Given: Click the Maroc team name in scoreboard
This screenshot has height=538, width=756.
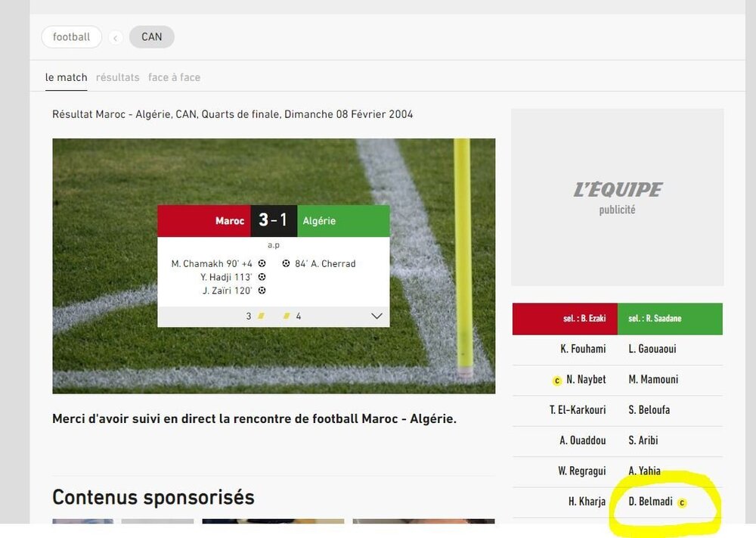Looking at the screenshot, I should (x=230, y=221).
